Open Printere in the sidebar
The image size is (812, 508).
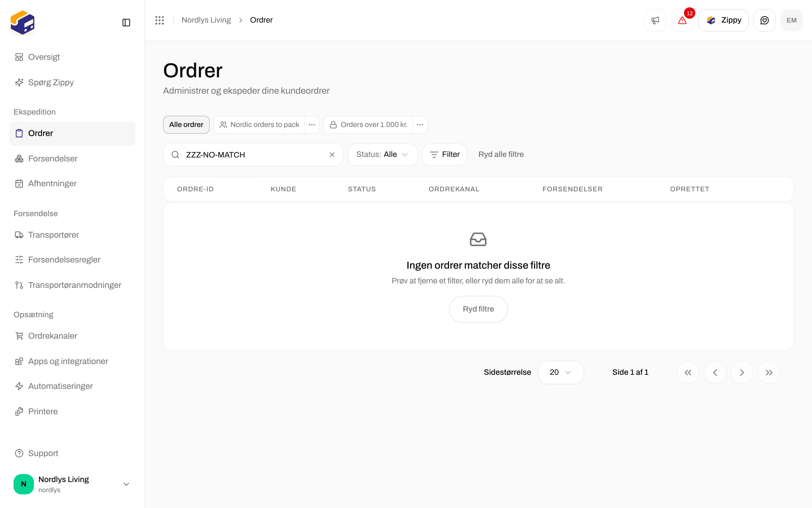coord(72,411)
